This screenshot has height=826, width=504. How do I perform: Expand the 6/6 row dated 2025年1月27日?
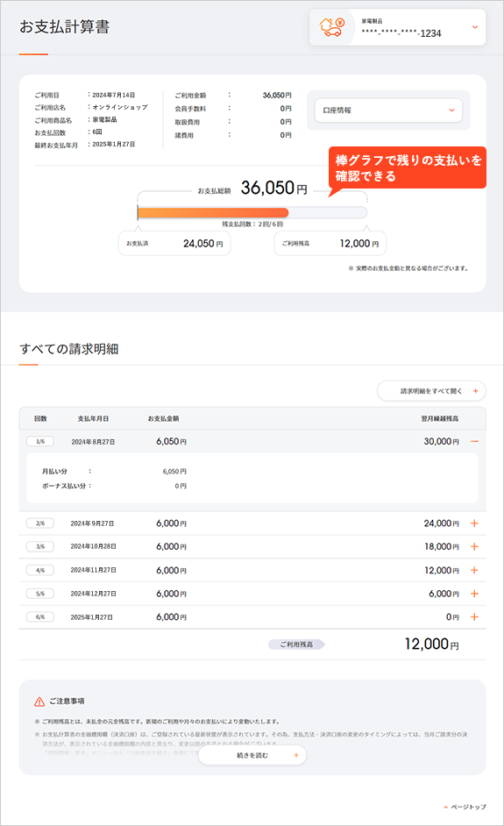click(474, 616)
